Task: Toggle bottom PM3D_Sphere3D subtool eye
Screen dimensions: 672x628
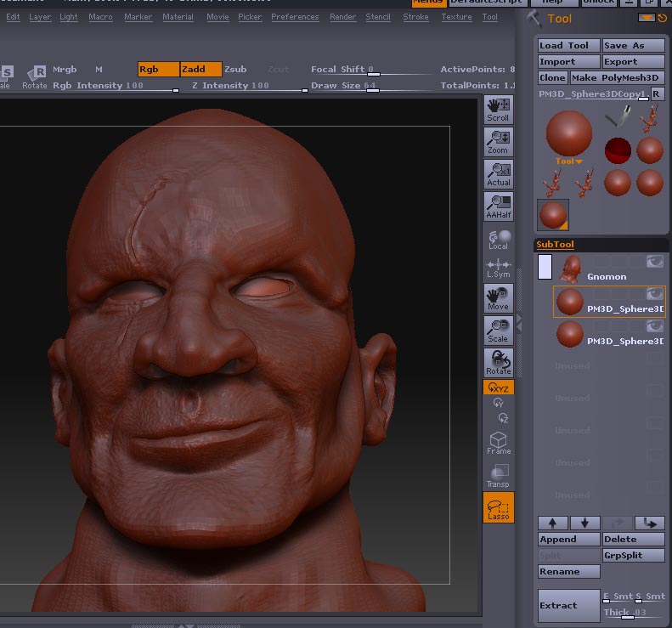Action: point(654,326)
